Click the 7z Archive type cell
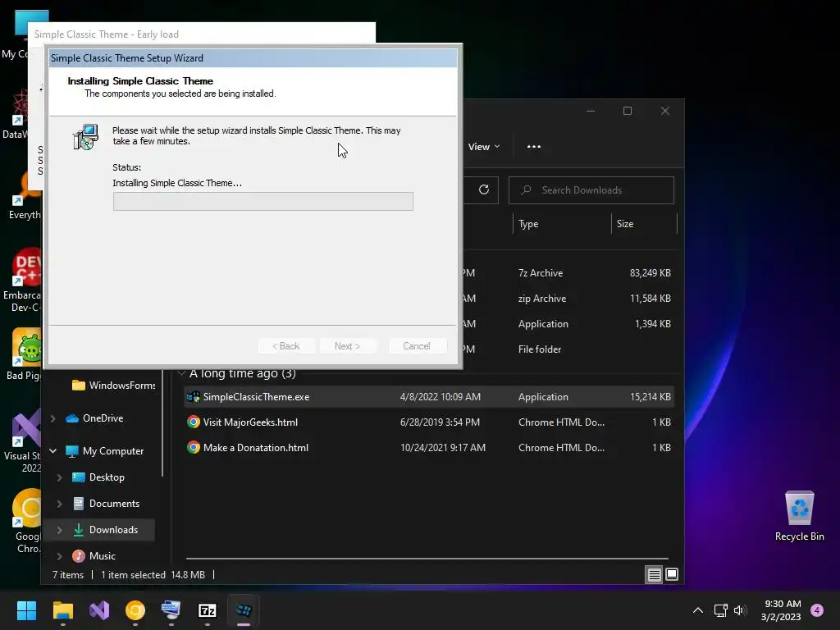The height and width of the screenshot is (630, 840). pos(541,272)
